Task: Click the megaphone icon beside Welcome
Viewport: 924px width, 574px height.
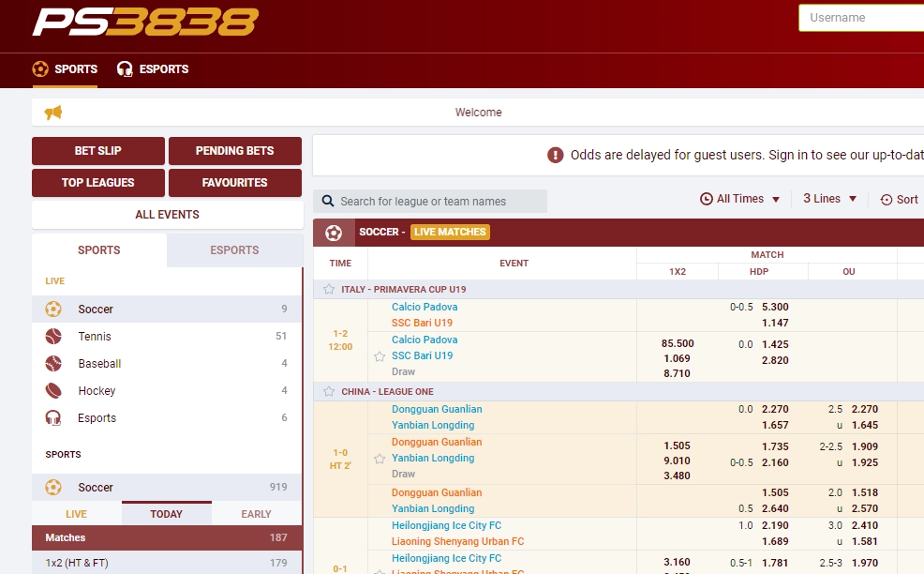Action: (52, 111)
